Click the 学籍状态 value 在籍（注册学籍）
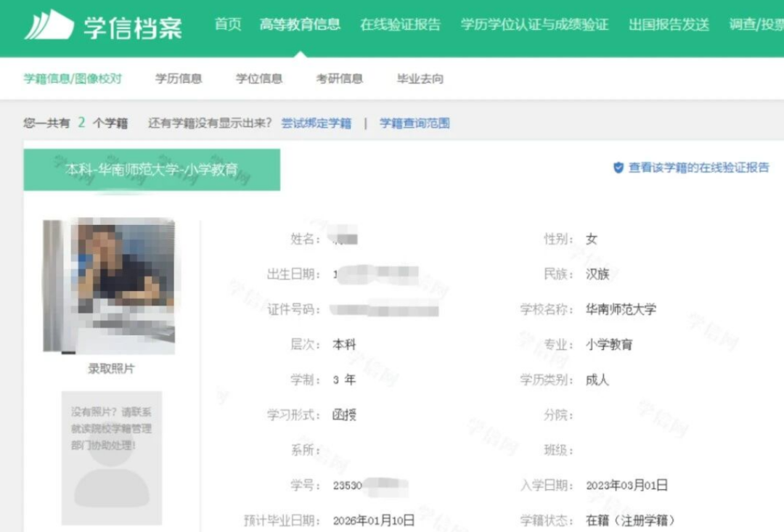 631,520
